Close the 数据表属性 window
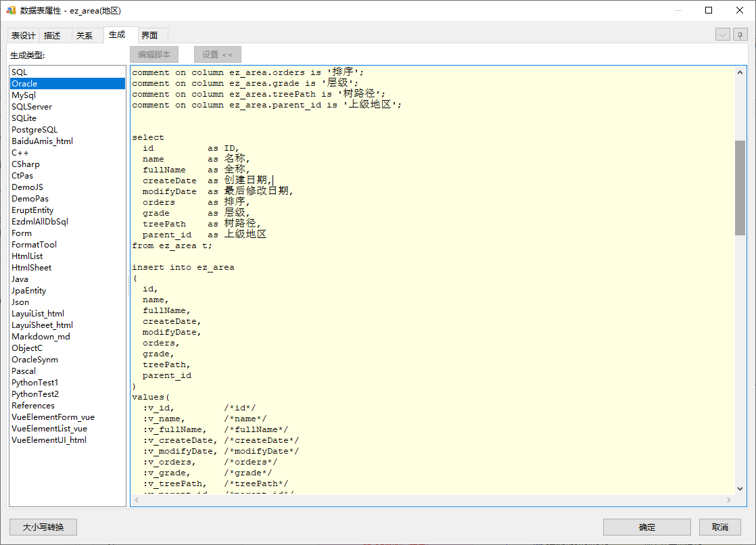Image resolution: width=756 pixels, height=545 pixels. point(740,10)
